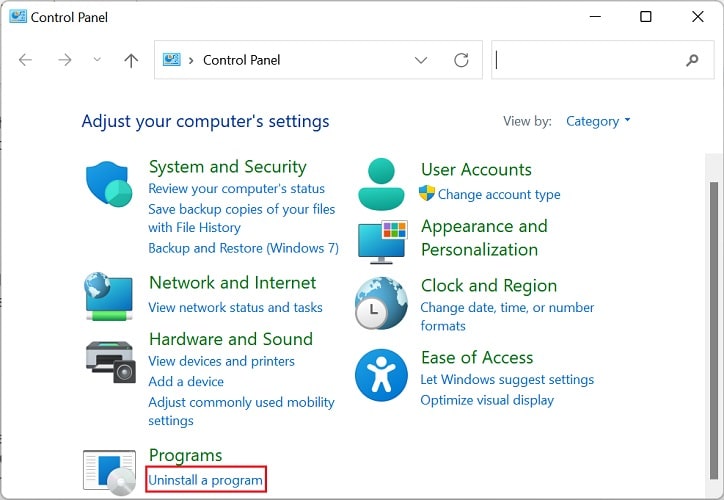Screen dimensions: 724x500
Task: Click the System and Security shield icon
Action: (x=109, y=183)
